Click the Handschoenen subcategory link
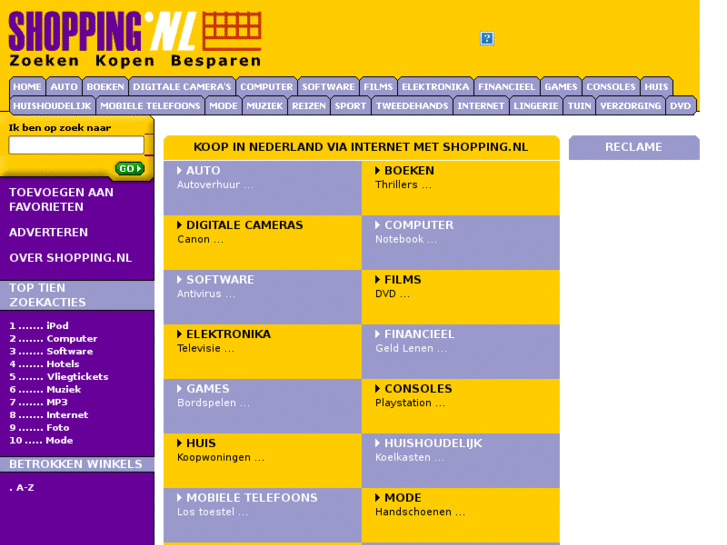Image resolution: width=727 pixels, height=545 pixels. [420, 512]
